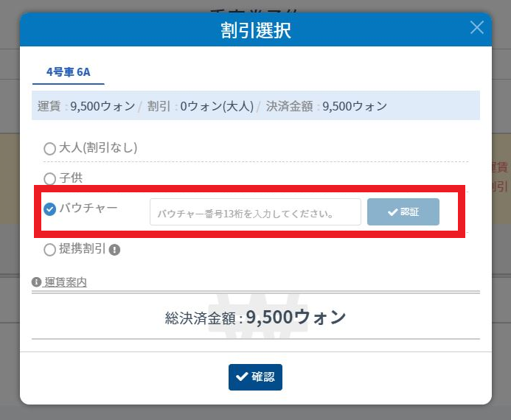Toggle the バウチャー radio button
The height and width of the screenshot is (420, 511).
coord(50,209)
